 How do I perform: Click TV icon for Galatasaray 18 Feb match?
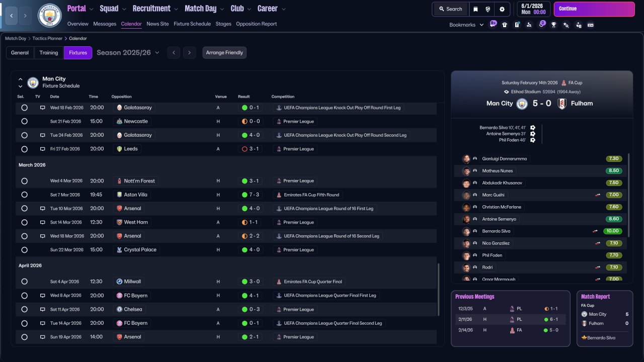pyautogui.click(x=43, y=108)
